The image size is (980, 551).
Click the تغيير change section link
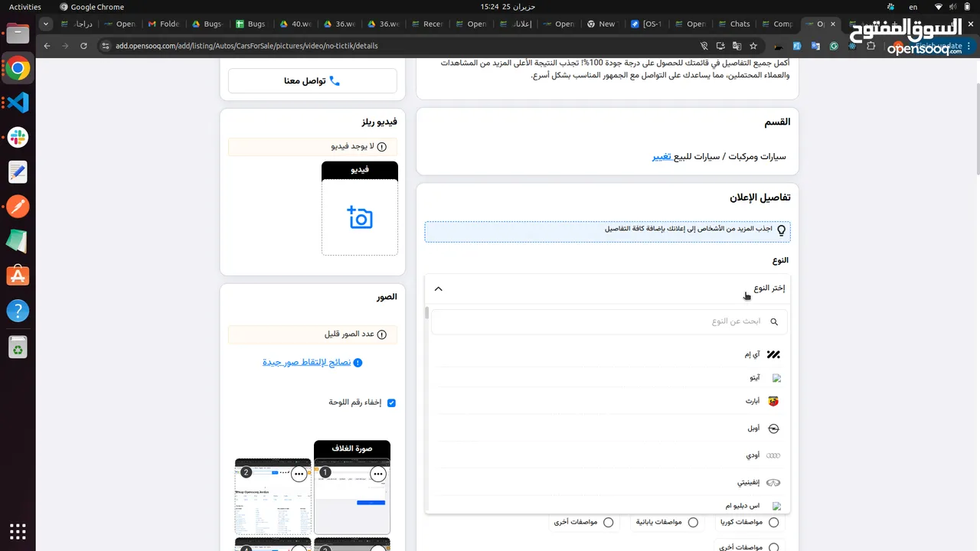point(661,156)
